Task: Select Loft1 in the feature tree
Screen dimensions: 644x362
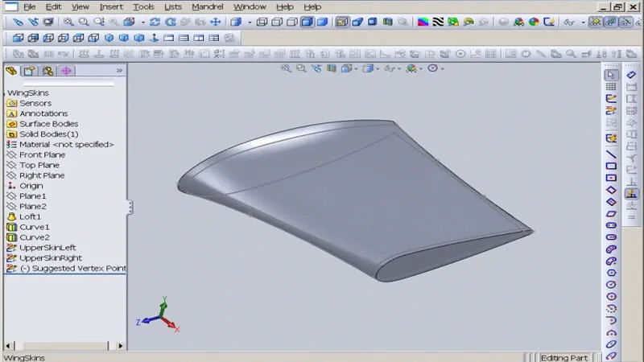Action: click(x=30, y=216)
